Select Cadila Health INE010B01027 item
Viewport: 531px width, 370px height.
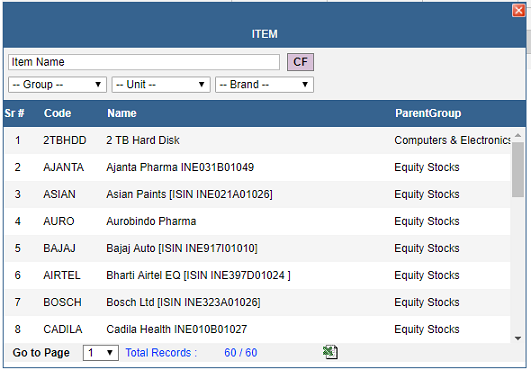pos(176,329)
